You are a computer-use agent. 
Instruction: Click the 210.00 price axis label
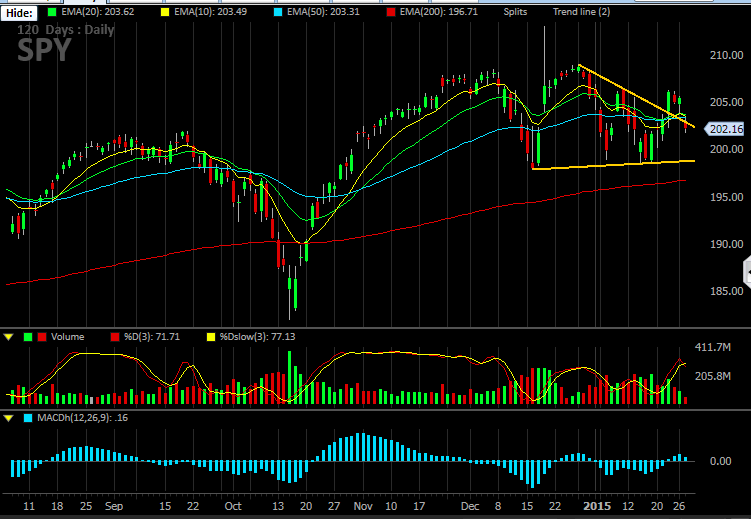[726, 55]
